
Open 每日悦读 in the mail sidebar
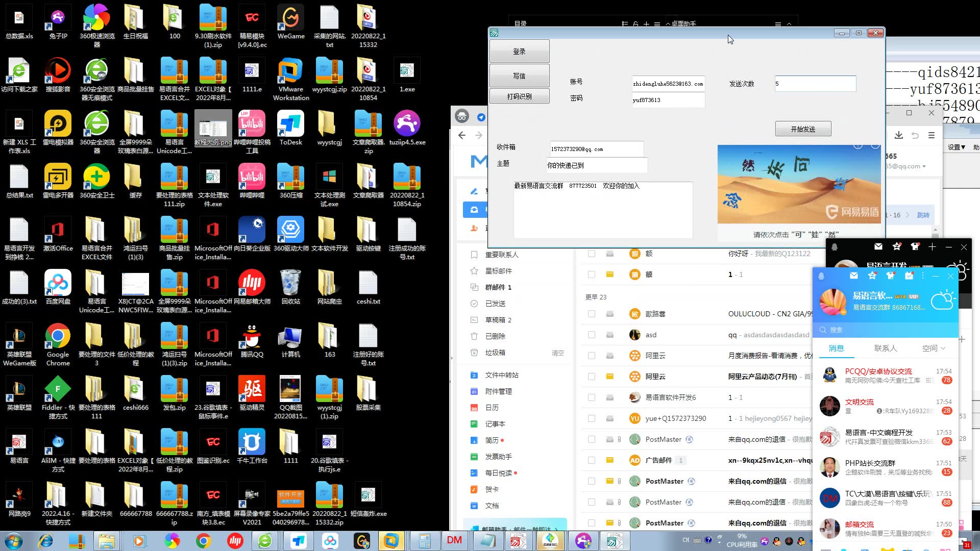pyautogui.click(x=498, y=473)
